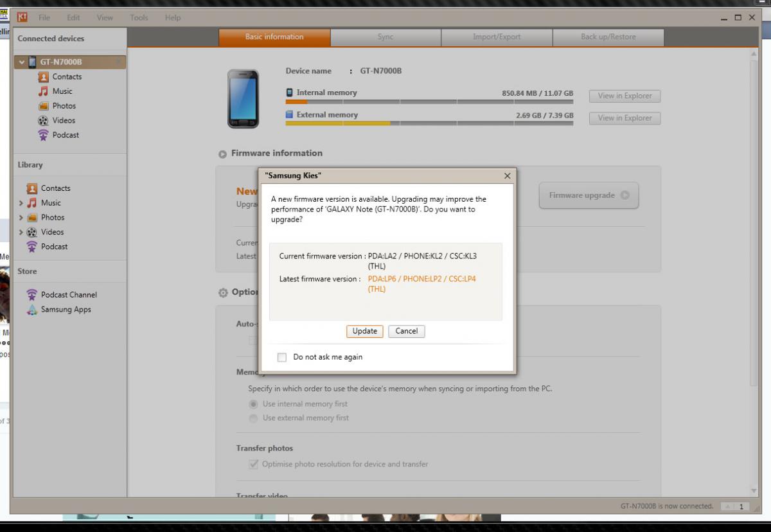Open the Tools menu

point(139,17)
